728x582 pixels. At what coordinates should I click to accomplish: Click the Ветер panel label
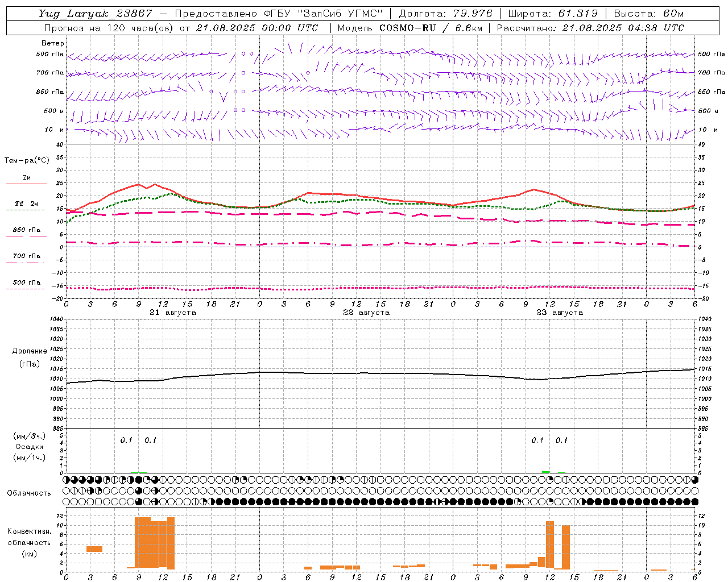tap(53, 43)
